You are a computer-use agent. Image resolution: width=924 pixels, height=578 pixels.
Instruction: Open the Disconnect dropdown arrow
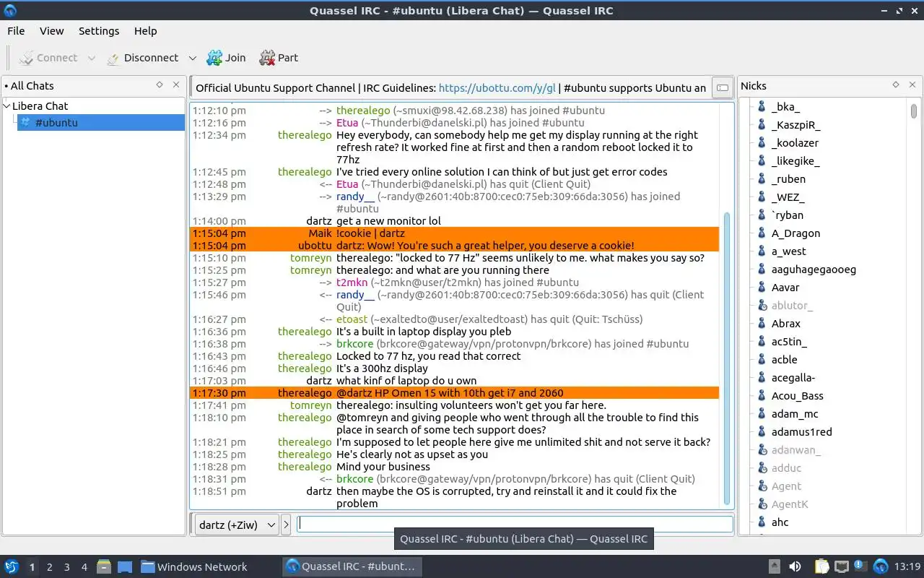click(192, 58)
